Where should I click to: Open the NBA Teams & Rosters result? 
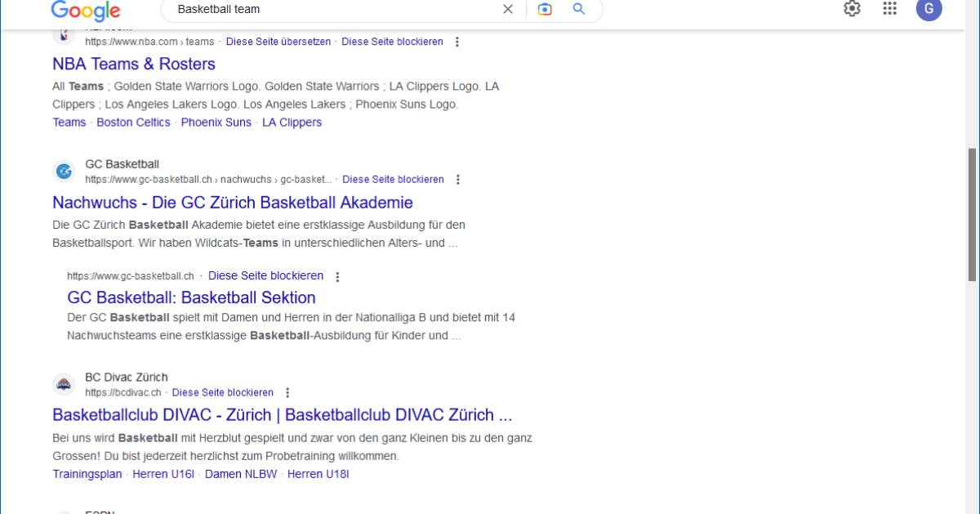[x=133, y=64]
